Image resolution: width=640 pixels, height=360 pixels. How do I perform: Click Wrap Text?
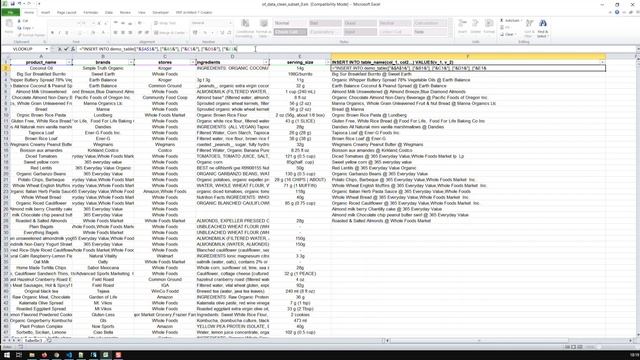point(165,23)
